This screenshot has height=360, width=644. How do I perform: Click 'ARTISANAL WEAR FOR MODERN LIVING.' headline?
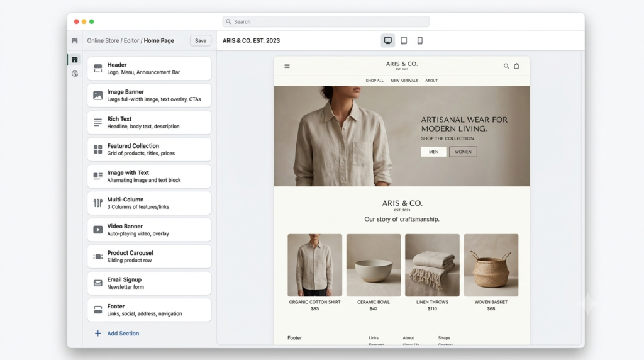464,124
